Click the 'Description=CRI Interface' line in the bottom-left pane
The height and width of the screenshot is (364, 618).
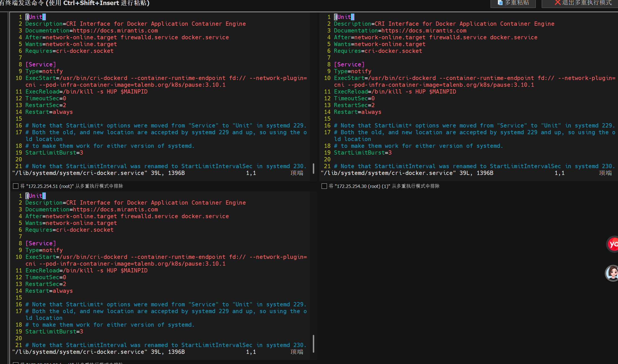coord(136,203)
